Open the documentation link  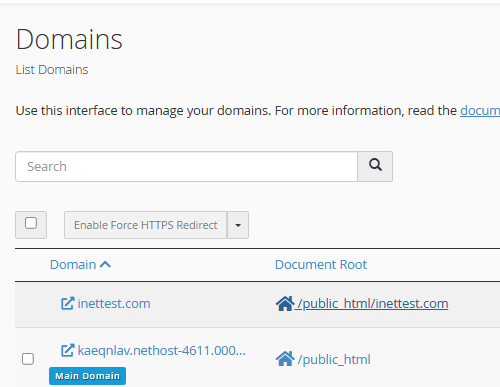click(480, 110)
